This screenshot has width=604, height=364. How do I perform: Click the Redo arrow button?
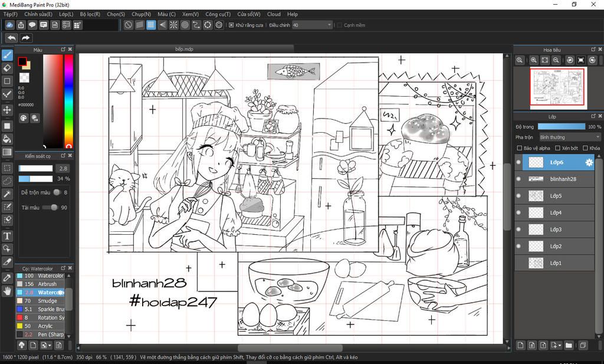coord(25,38)
